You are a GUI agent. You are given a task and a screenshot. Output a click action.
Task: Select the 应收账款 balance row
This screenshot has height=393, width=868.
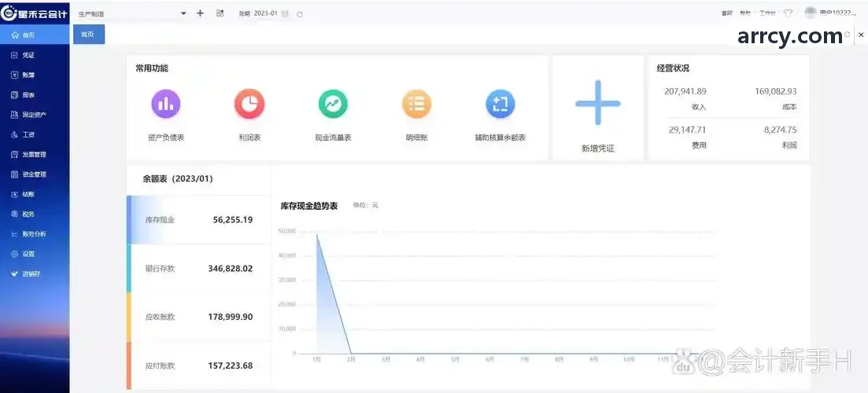199,318
